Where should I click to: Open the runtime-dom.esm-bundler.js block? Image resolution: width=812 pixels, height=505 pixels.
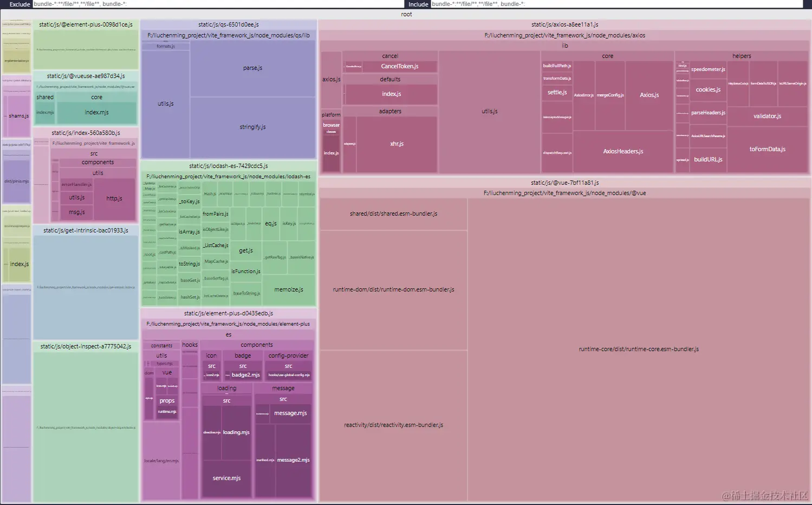393,290
